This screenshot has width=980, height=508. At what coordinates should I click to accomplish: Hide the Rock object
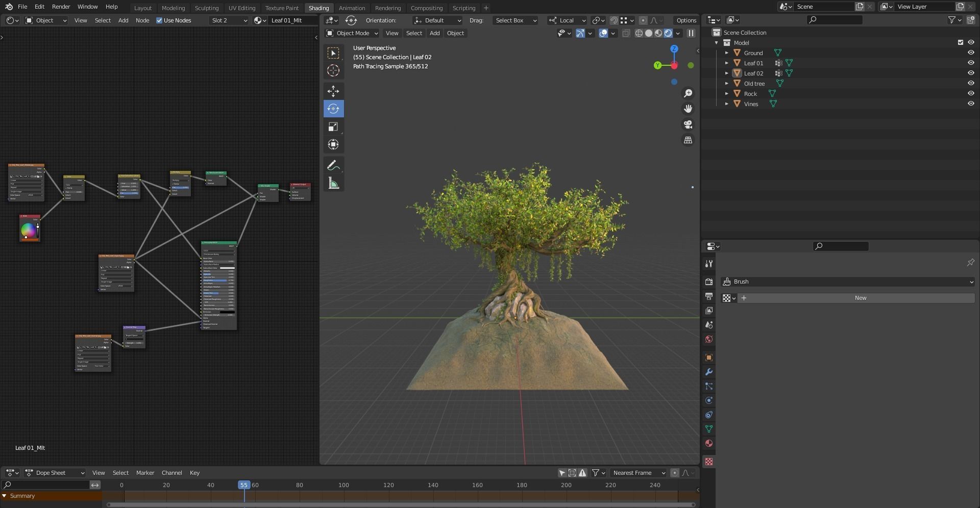click(970, 93)
